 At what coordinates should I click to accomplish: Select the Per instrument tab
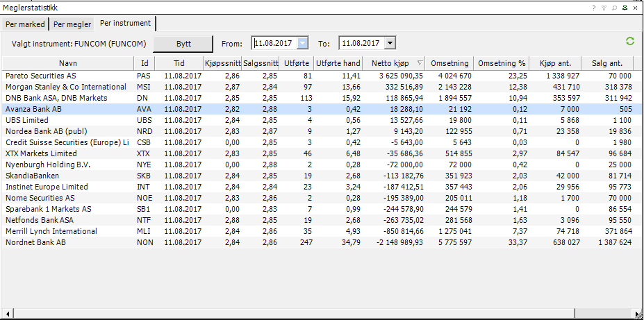[x=125, y=24]
